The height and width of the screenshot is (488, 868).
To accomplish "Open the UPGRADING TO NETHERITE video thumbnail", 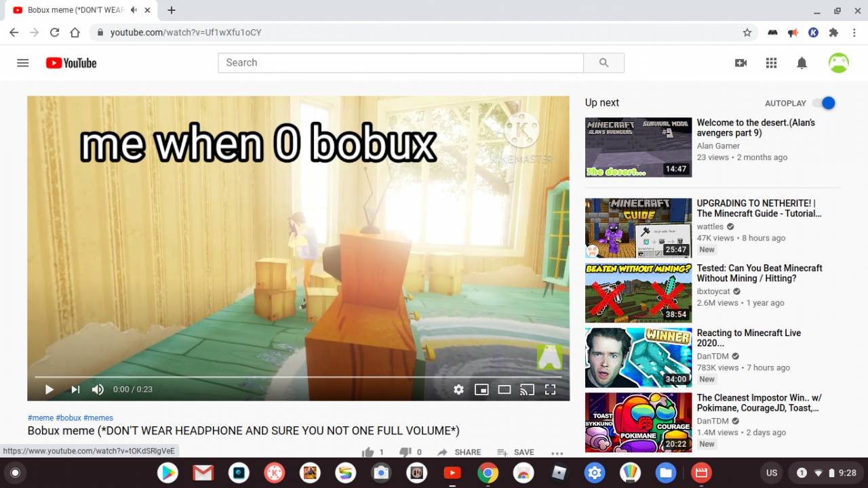I will [x=638, y=228].
